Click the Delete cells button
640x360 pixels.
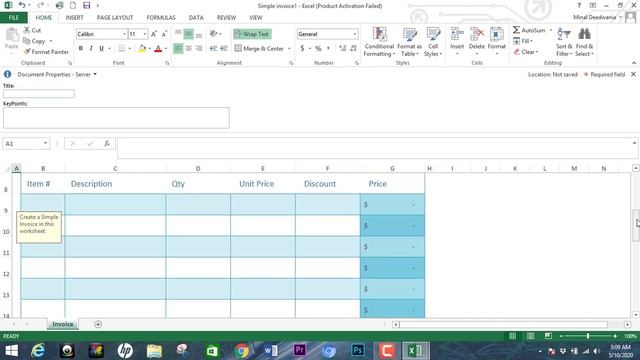[476, 41]
